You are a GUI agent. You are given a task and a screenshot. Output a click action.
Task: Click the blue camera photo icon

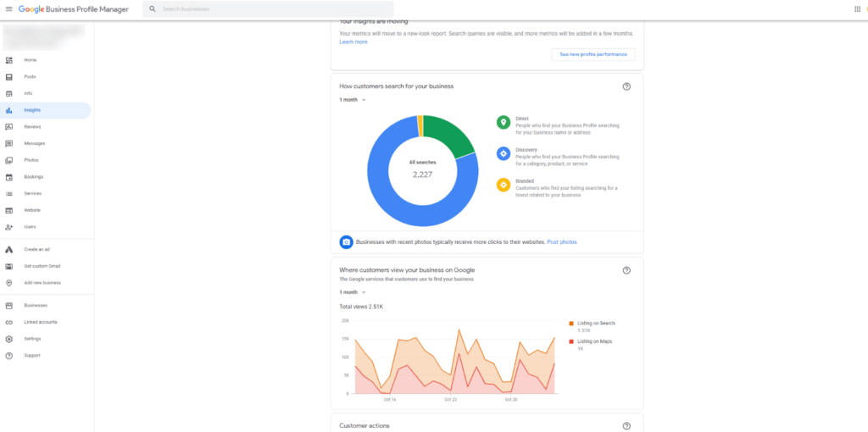point(346,242)
